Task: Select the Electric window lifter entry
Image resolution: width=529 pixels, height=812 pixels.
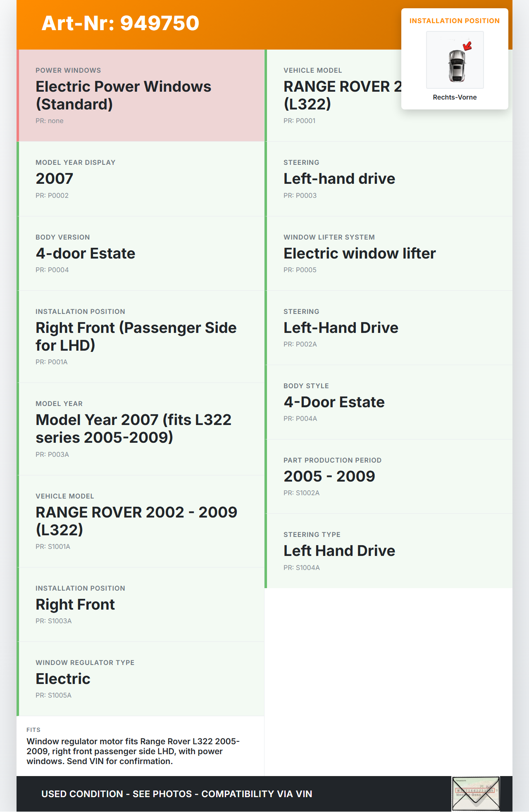Action: pyautogui.click(x=388, y=253)
